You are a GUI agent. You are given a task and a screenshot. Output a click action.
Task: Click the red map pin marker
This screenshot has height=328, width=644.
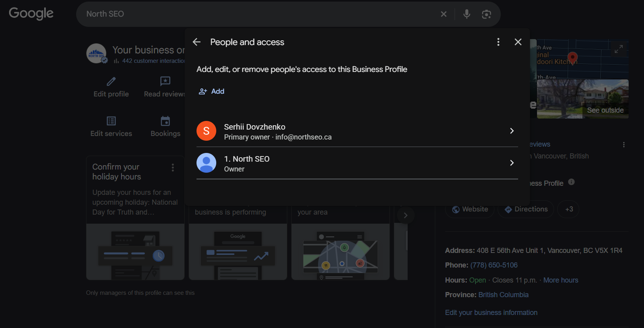573,58
